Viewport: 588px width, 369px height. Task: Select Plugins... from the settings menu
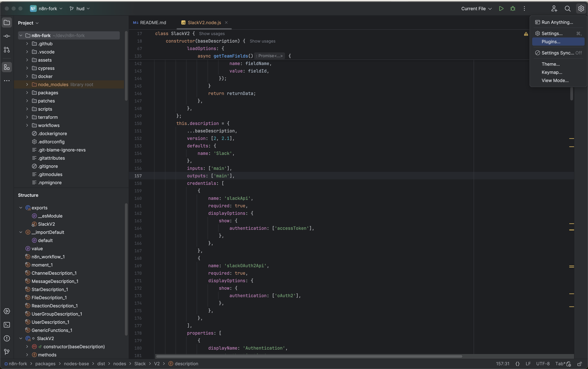[x=551, y=42]
